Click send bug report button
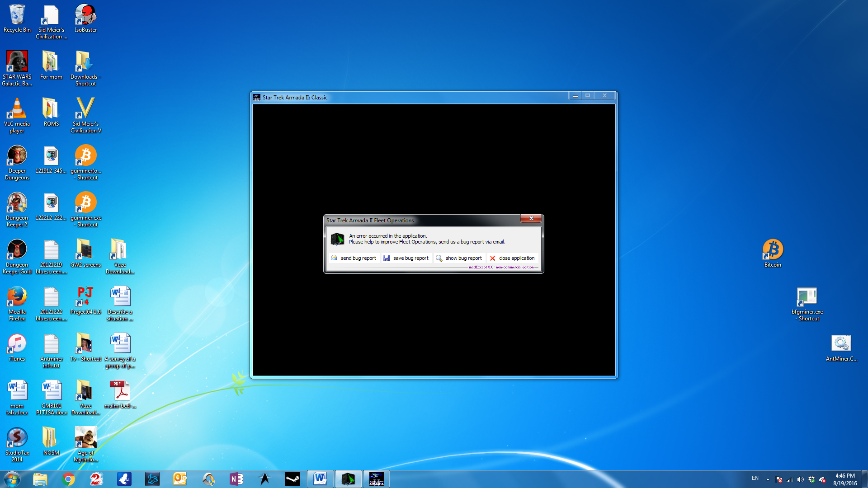This screenshot has width=868, height=488. coord(354,258)
